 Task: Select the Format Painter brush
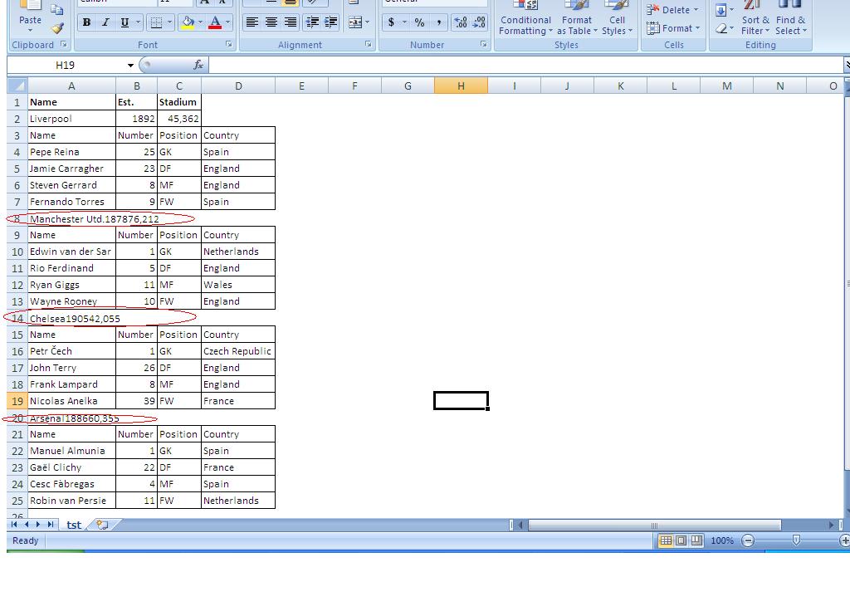click(x=57, y=27)
